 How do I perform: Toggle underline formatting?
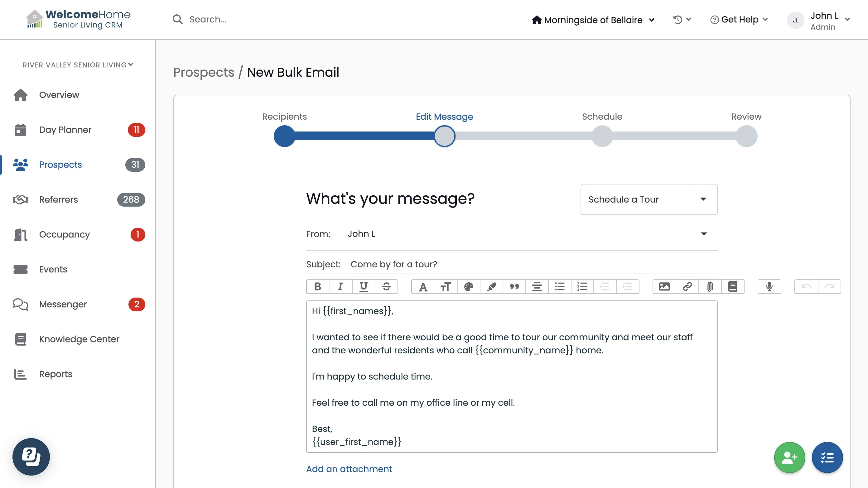tap(363, 287)
